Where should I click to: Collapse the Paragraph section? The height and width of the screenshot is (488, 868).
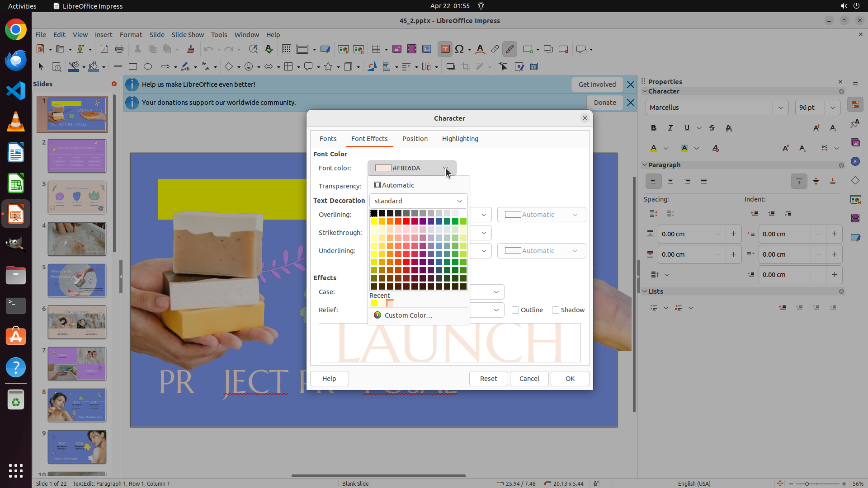tap(645, 165)
